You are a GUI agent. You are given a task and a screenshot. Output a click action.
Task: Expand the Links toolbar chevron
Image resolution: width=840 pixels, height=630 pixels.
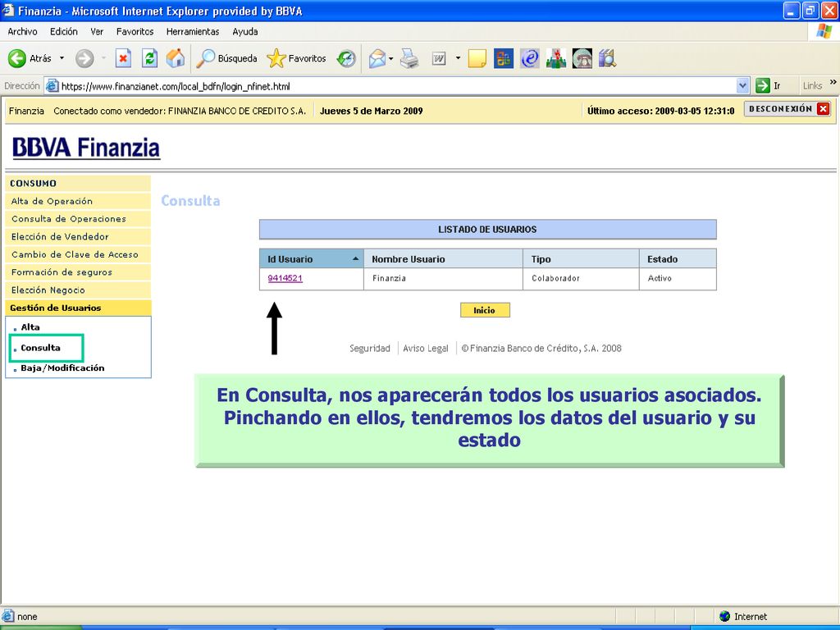click(833, 83)
